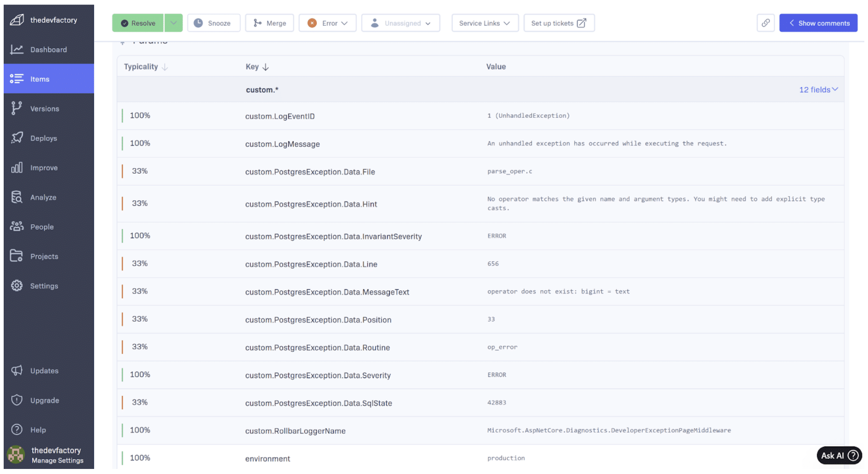Click the copy link icon button

(765, 23)
